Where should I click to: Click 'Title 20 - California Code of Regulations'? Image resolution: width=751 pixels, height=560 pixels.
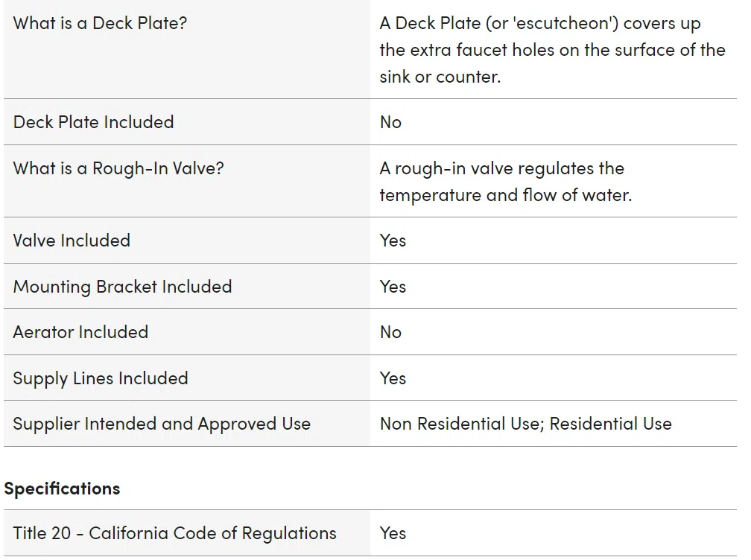tap(175, 533)
